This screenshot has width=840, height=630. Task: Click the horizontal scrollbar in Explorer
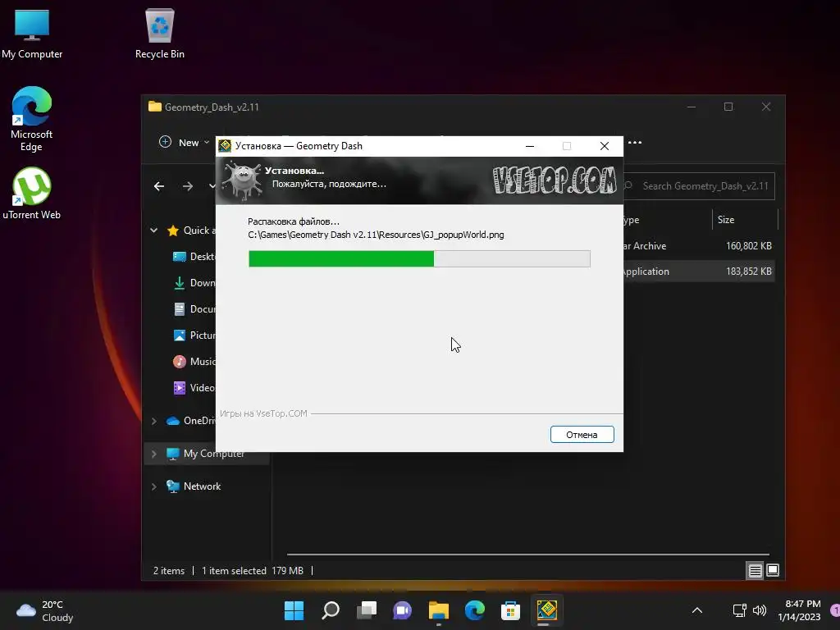tap(528, 554)
